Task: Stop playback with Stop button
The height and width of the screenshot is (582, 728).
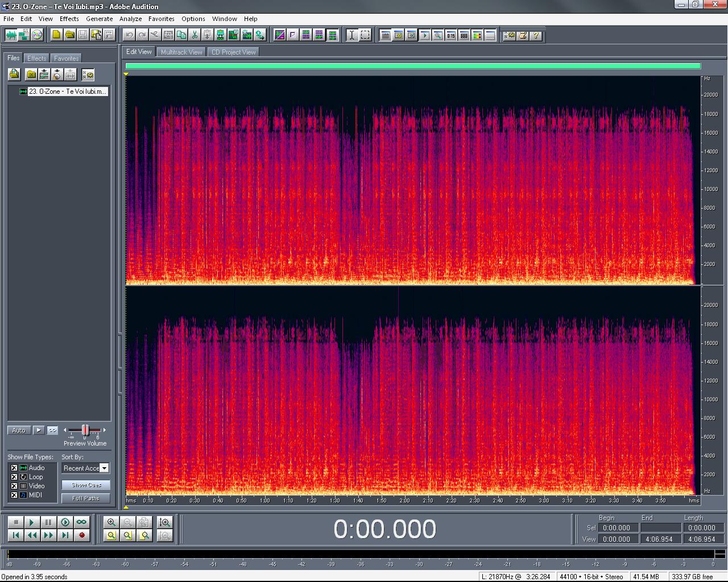Action: pyautogui.click(x=16, y=522)
